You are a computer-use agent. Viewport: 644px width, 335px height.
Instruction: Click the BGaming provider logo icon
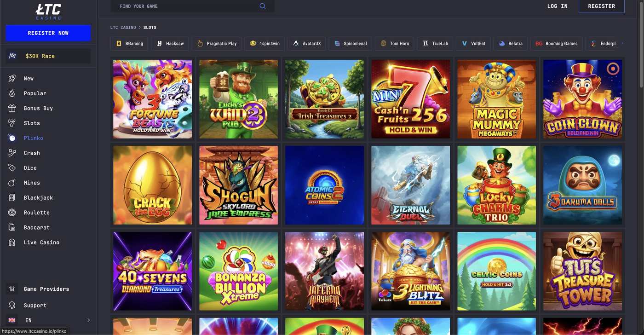119,44
